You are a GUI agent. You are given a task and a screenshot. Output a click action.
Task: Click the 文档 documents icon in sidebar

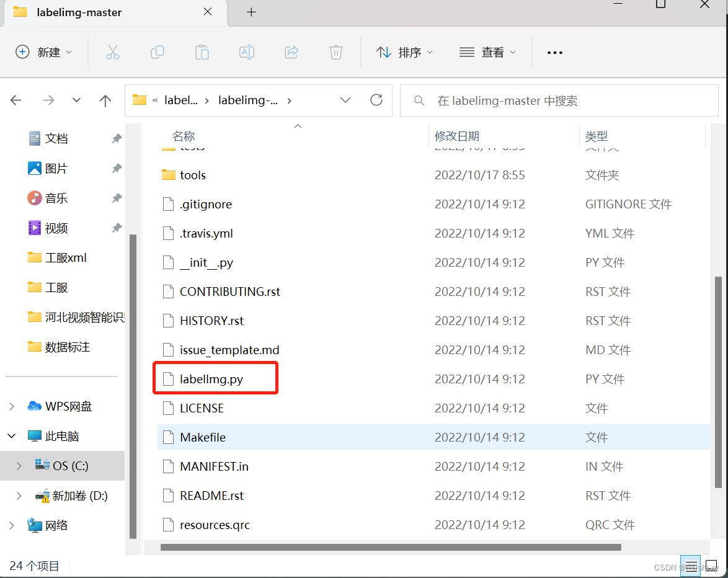click(x=34, y=138)
